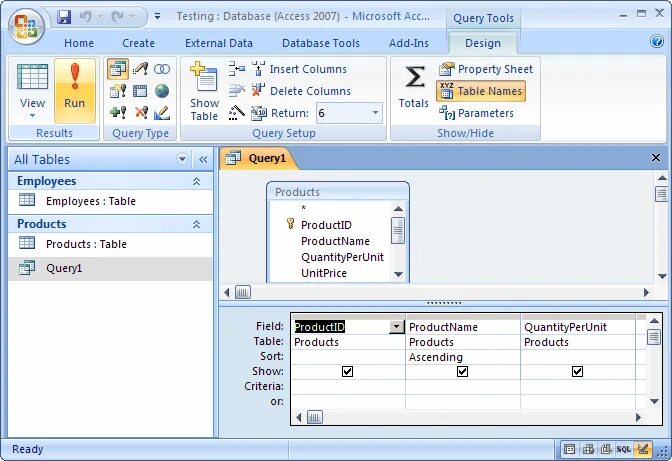Toggle Table Names display off
The image size is (672, 461).
(481, 91)
